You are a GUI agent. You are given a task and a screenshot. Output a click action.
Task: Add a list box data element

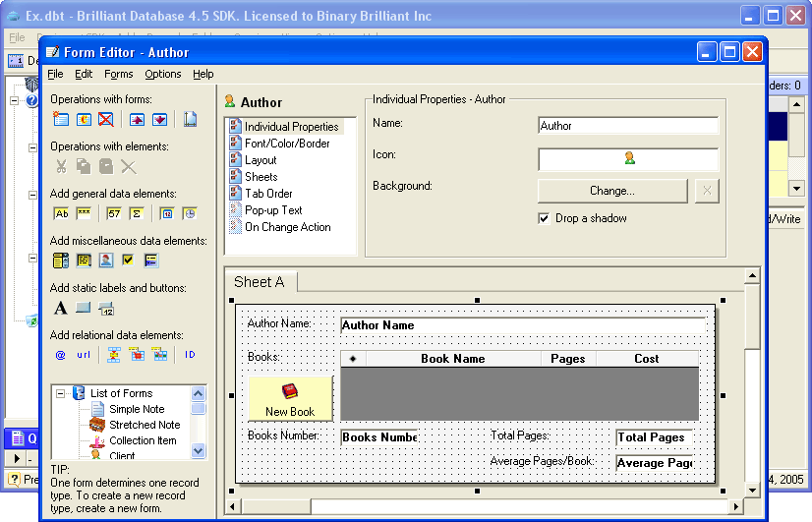pyautogui.click(x=61, y=261)
